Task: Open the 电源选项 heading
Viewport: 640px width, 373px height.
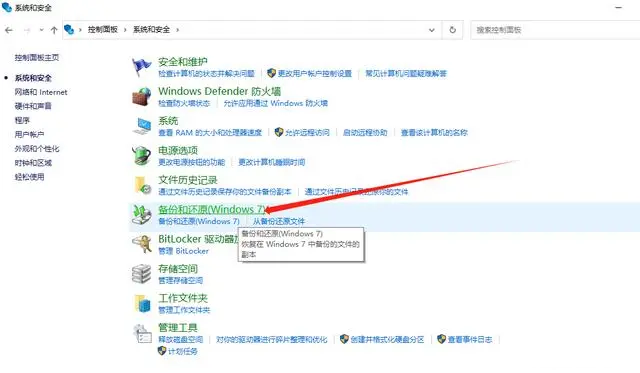Action: 178,150
